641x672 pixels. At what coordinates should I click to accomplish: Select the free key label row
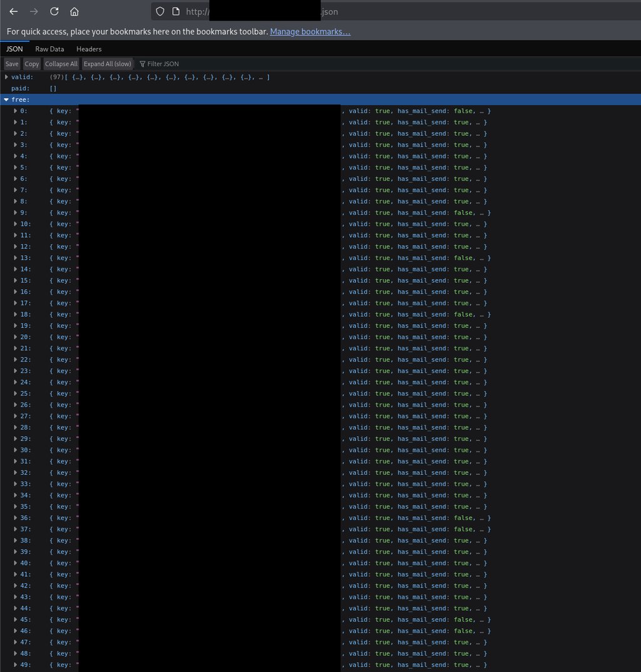pyautogui.click(x=320, y=99)
